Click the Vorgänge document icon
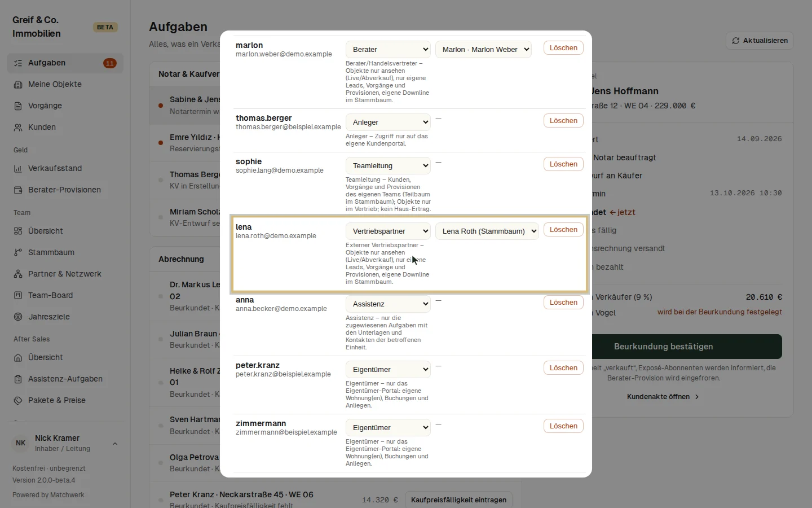 18,106
